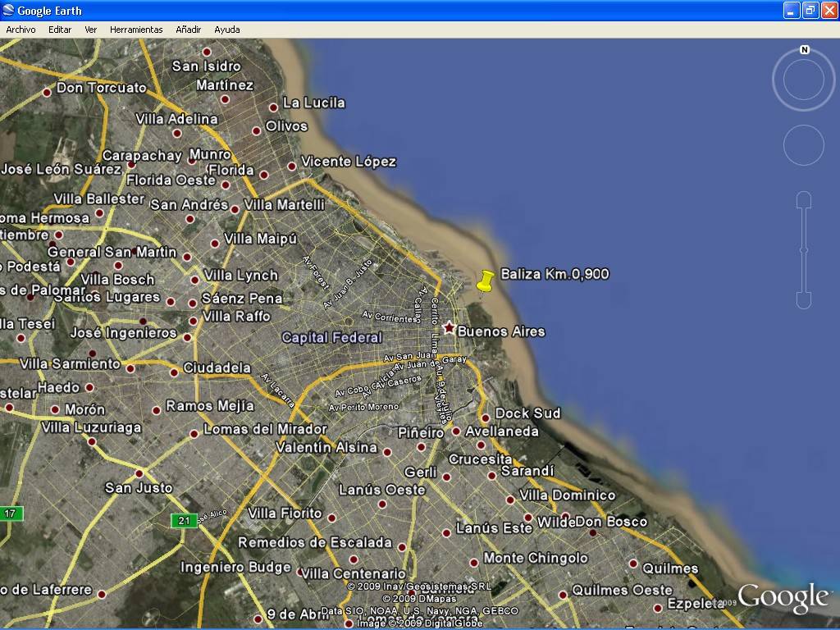
Task: Click the Dock Sud place marker dot
Action: [486, 418]
